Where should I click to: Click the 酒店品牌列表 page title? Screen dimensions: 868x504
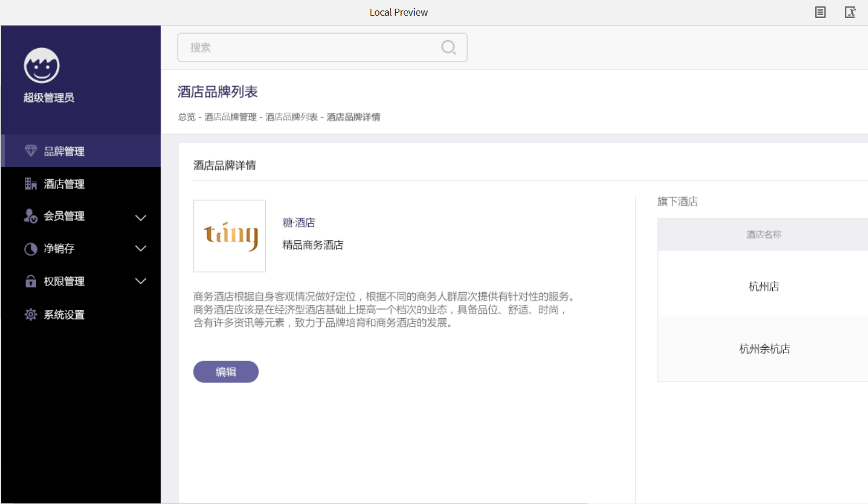coord(218,91)
